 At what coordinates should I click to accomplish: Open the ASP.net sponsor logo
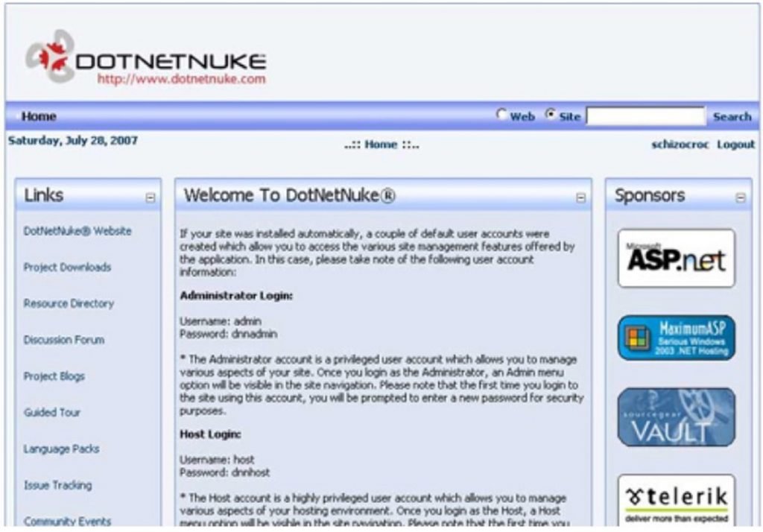[677, 260]
